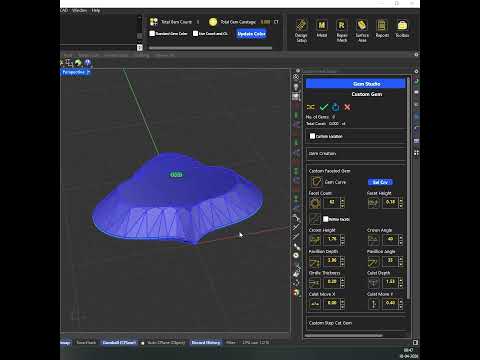Click the Culet Depth icon

pos(373,282)
